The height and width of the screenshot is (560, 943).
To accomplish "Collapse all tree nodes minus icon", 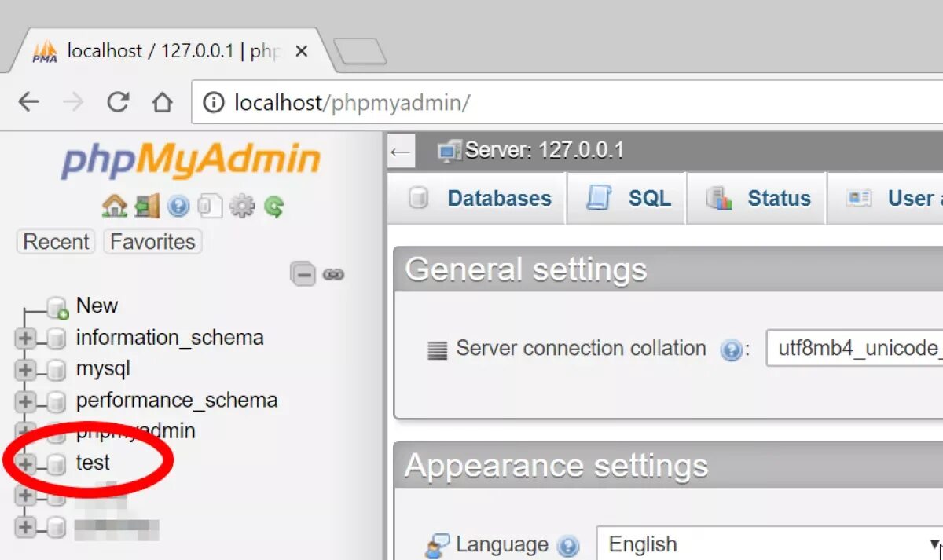I will [x=303, y=274].
